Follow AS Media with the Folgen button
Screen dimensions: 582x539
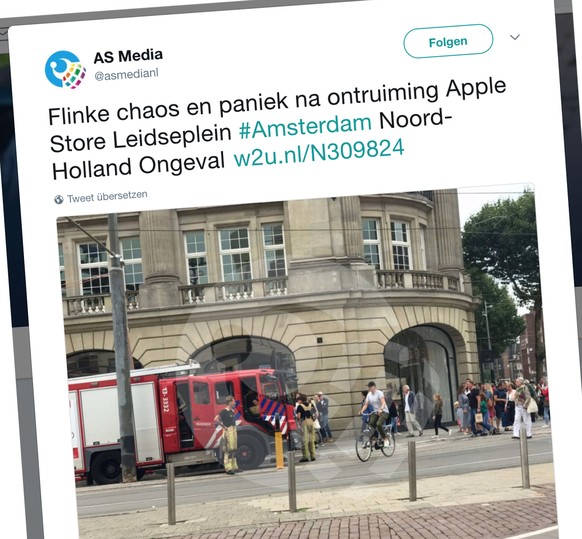[x=448, y=41]
